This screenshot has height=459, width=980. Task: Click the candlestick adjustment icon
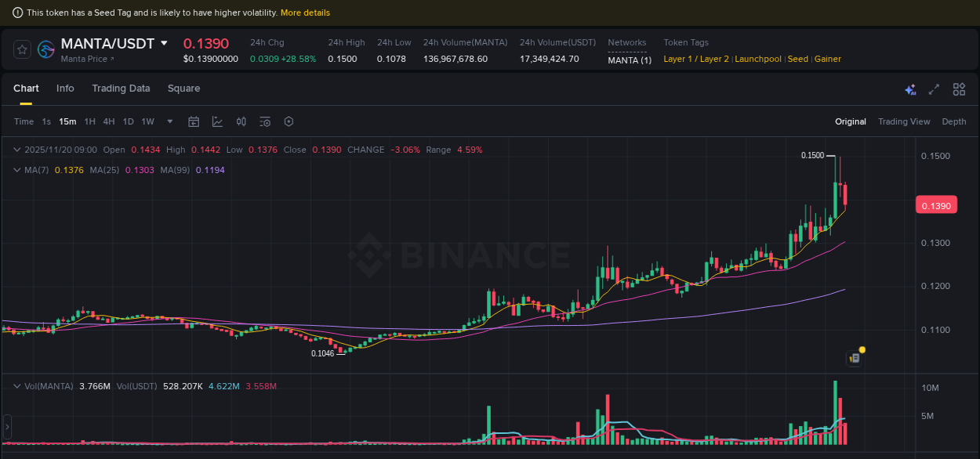tap(241, 121)
